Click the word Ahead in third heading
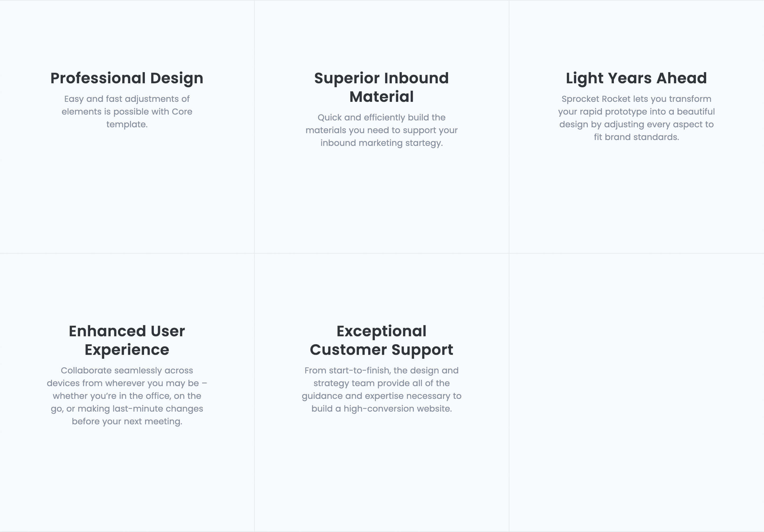Image resolution: width=764 pixels, height=532 pixels. click(681, 78)
